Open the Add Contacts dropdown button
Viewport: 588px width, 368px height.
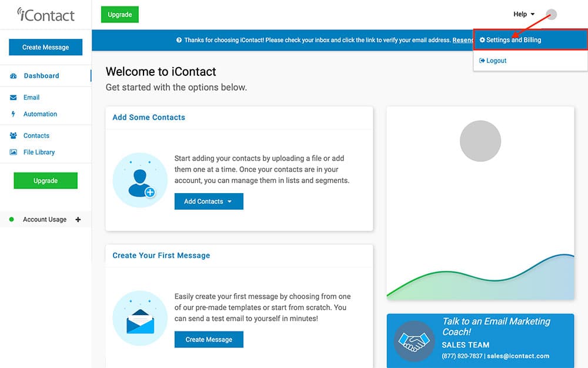209,201
